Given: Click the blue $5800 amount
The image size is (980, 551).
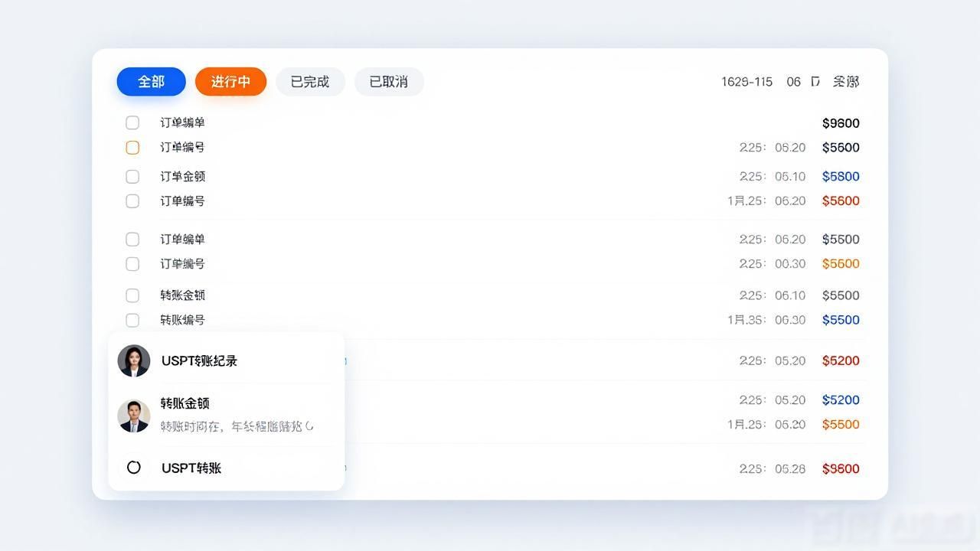Looking at the screenshot, I should click(x=841, y=177).
